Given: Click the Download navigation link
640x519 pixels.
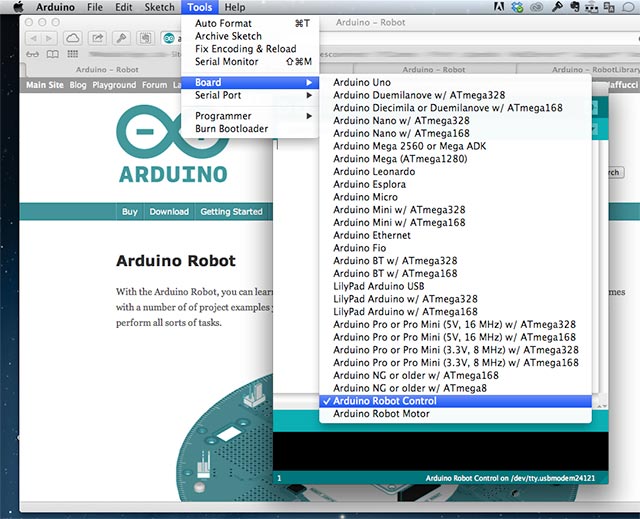Looking at the screenshot, I should (169, 212).
